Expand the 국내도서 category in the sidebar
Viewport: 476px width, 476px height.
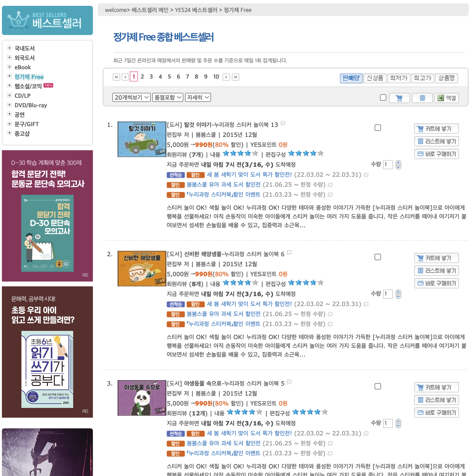pyautogui.click(x=9, y=48)
